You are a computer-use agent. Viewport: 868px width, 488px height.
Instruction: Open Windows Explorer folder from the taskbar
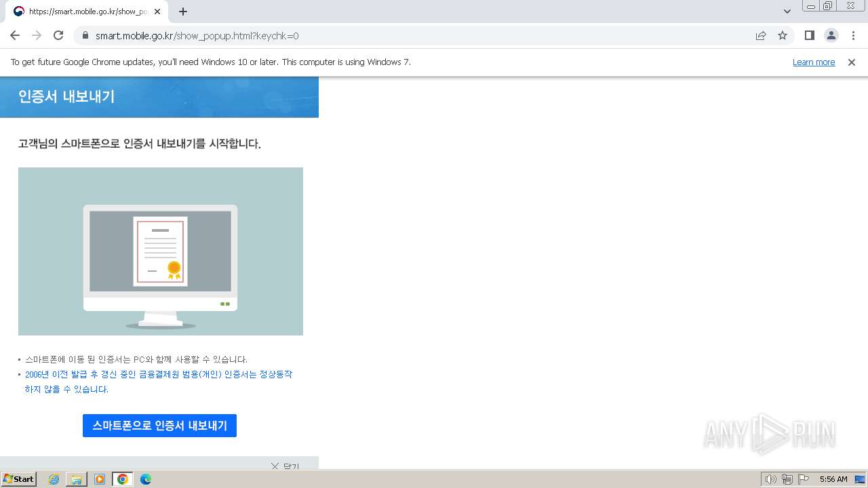[77, 479]
